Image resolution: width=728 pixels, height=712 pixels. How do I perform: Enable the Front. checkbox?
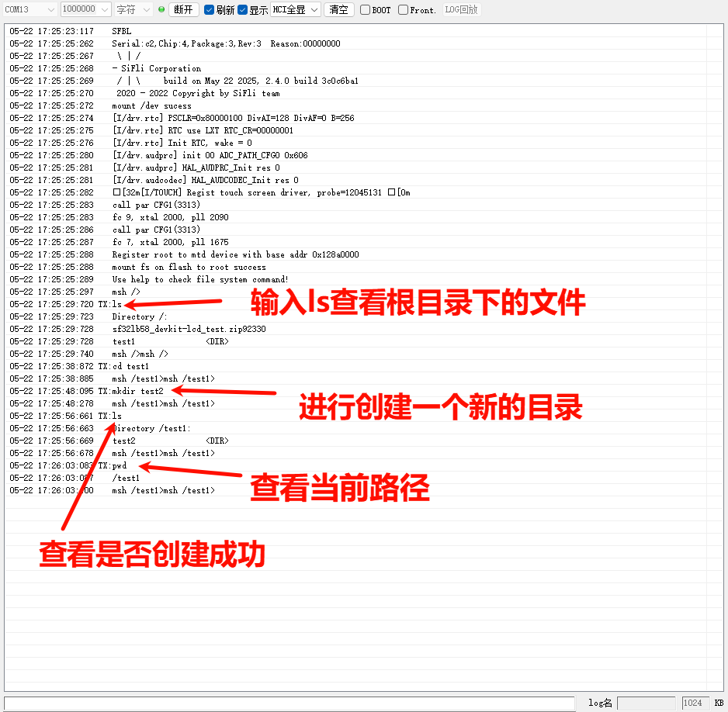pyautogui.click(x=404, y=10)
